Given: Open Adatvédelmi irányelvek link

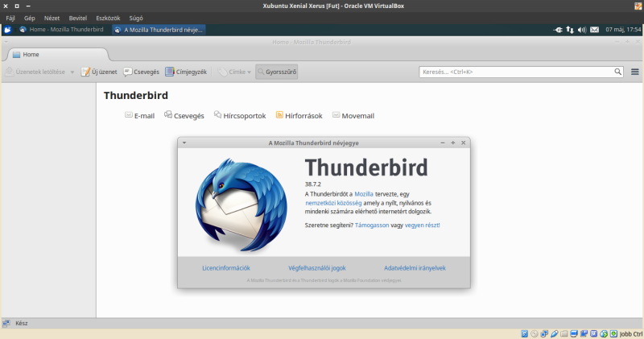Looking at the screenshot, I should click(x=415, y=268).
